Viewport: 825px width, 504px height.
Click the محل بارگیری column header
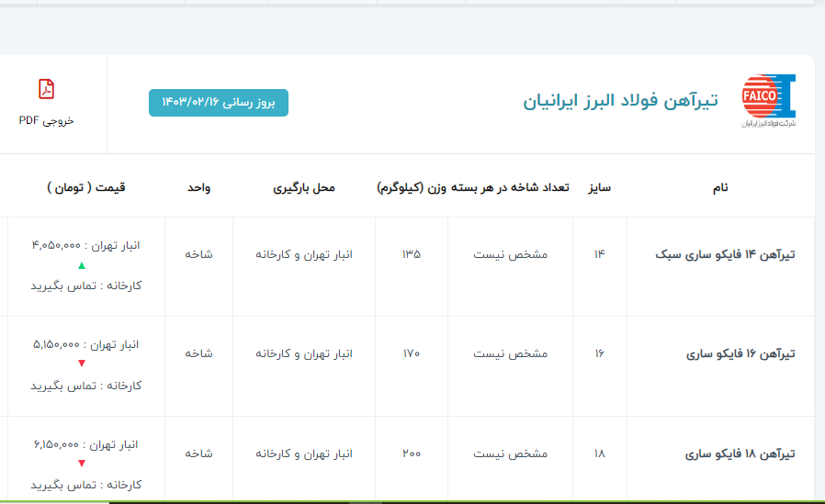coord(304,187)
